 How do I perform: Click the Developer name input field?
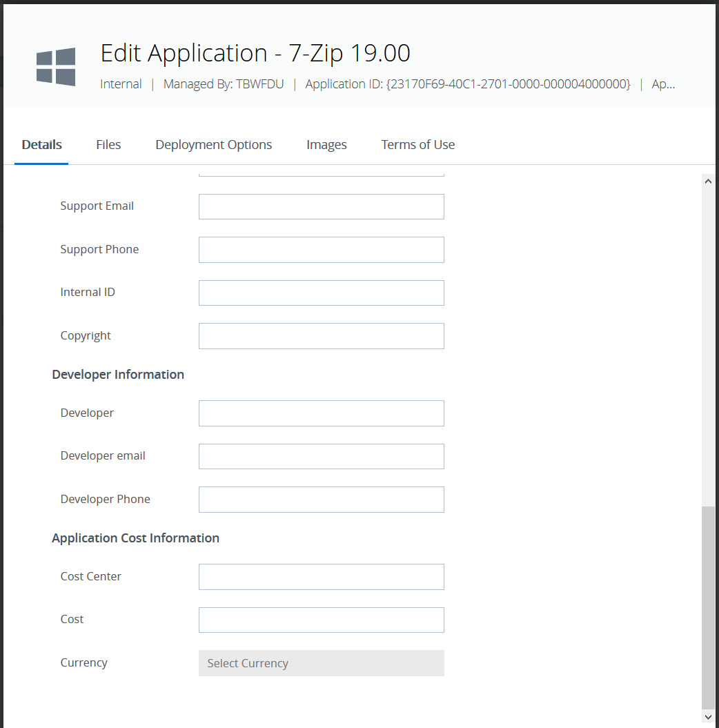pos(322,413)
